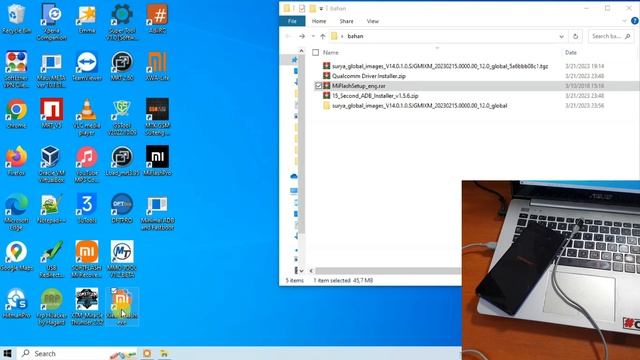Open the Share ribbon tab
This screenshot has width=640, height=360.
point(346,21)
